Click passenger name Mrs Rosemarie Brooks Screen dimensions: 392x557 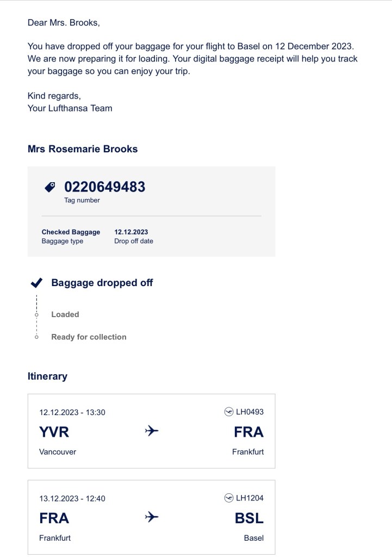83,149
